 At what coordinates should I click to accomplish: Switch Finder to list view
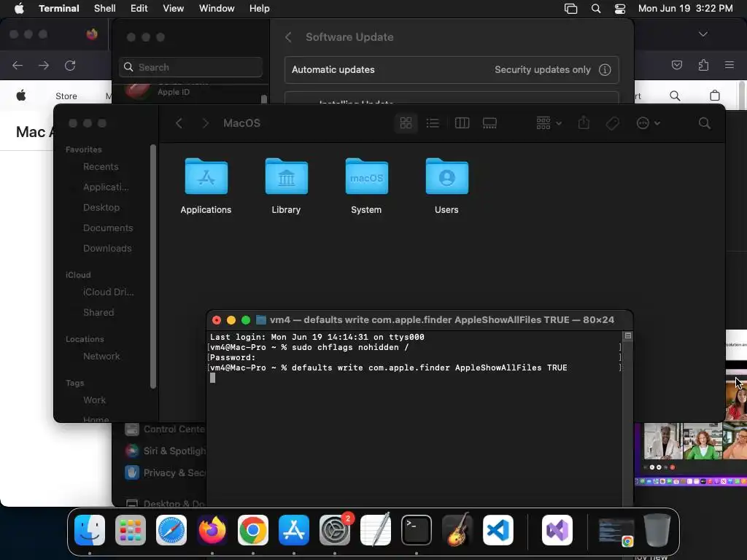[433, 123]
